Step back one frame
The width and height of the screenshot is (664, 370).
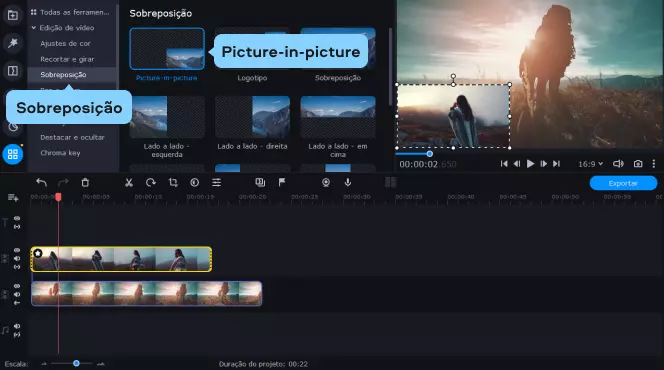pyautogui.click(x=517, y=164)
